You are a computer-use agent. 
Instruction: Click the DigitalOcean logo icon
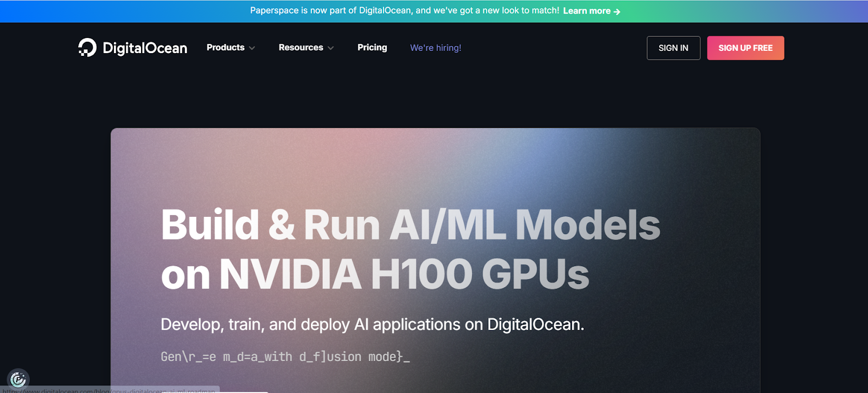pos(87,48)
